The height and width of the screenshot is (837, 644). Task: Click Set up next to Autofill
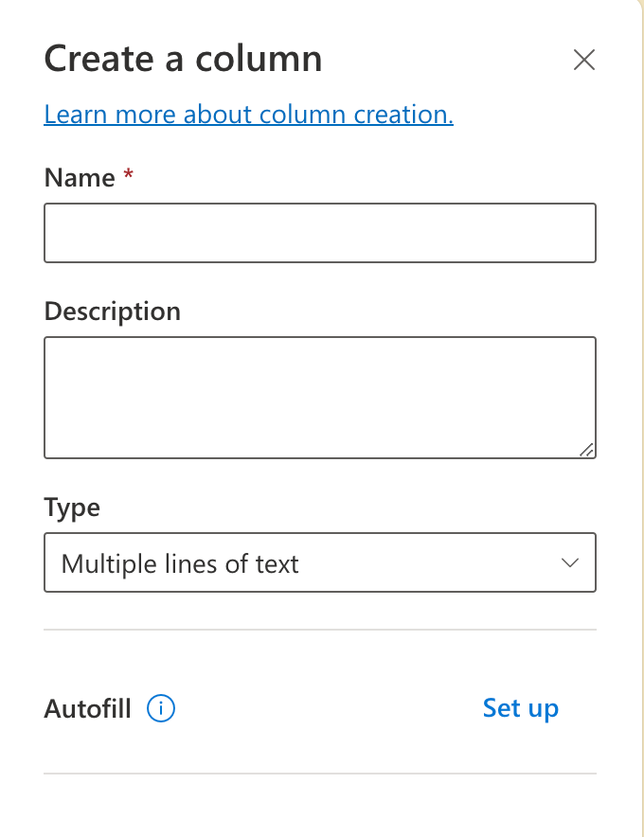pyautogui.click(x=520, y=708)
